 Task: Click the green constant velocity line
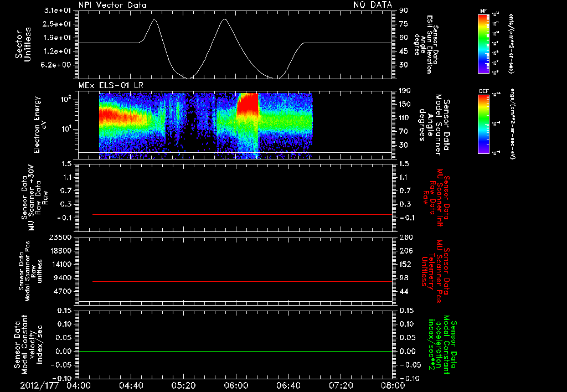pyautogui.click(x=235, y=351)
